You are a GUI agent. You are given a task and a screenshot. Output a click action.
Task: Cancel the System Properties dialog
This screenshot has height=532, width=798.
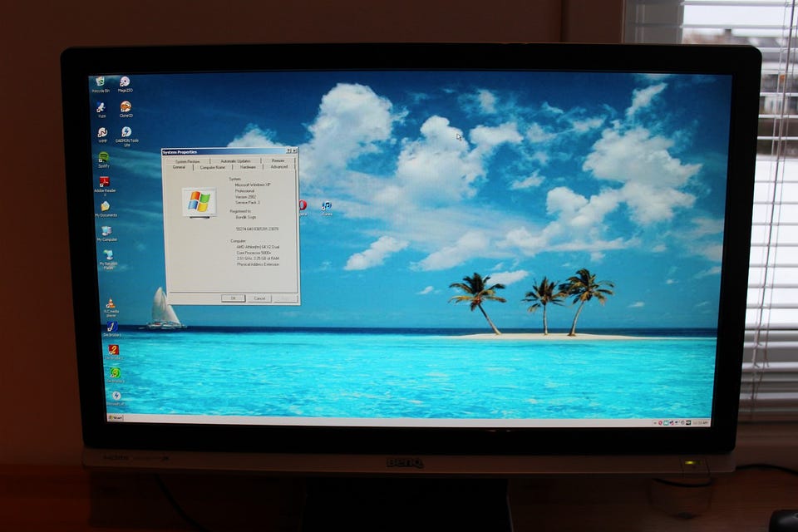[259, 298]
